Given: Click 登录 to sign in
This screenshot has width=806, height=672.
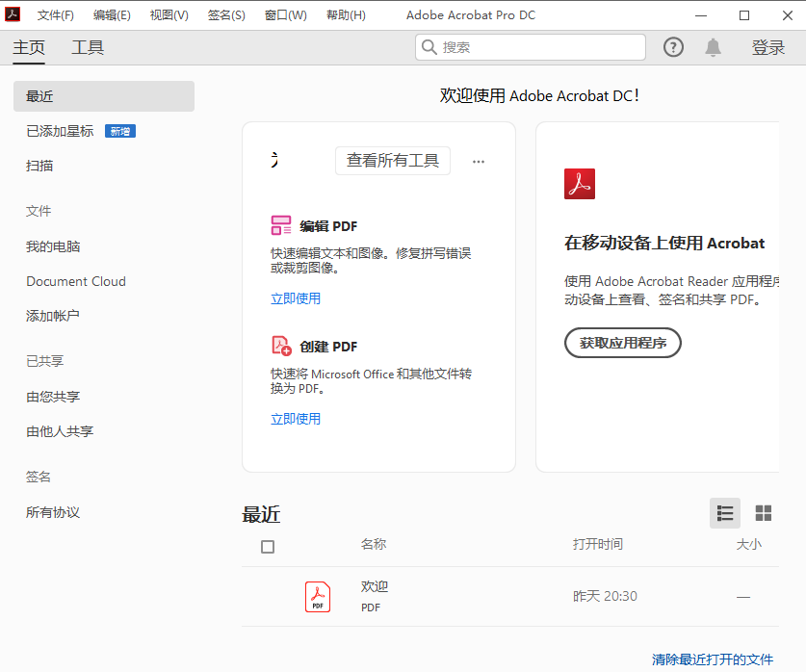Looking at the screenshot, I should (767, 47).
